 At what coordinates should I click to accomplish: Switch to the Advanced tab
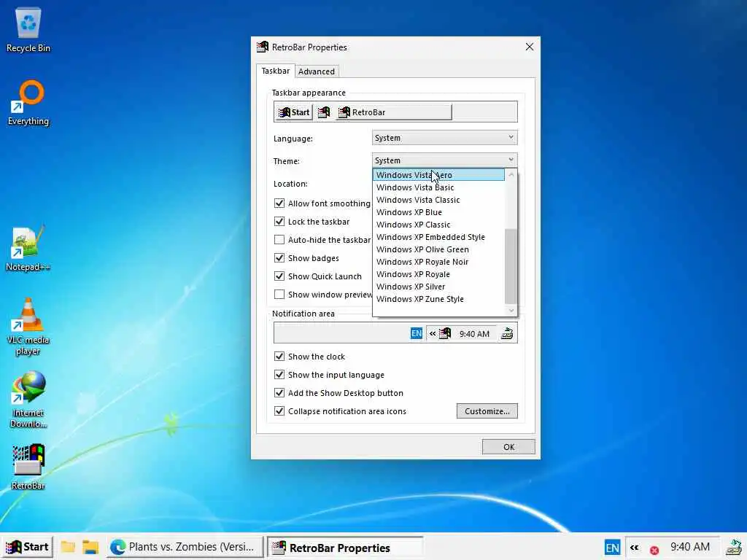point(317,71)
